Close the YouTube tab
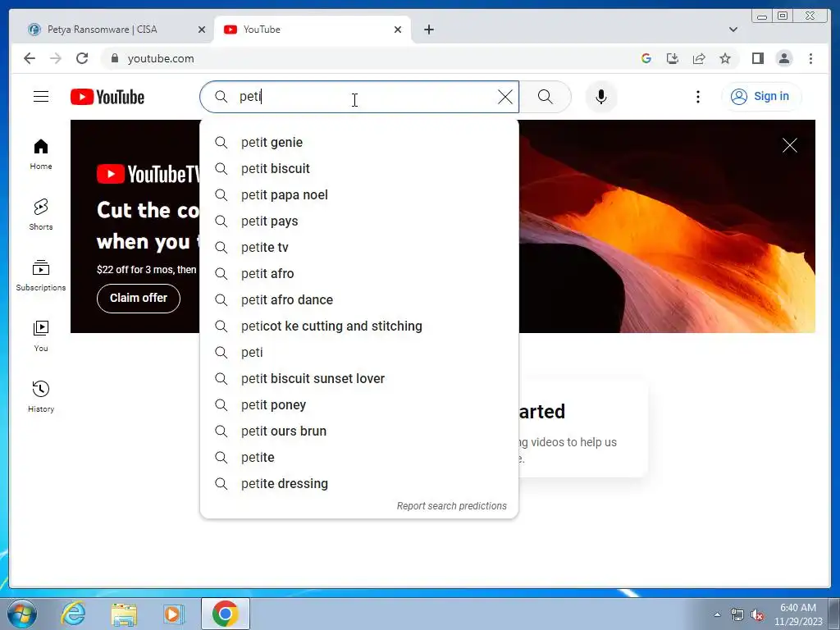The height and width of the screenshot is (630, 840). [x=398, y=30]
